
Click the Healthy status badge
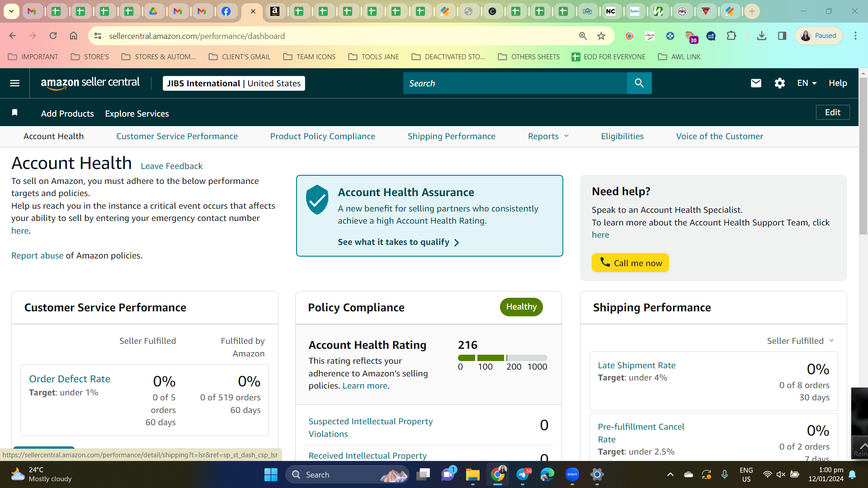coord(521,307)
